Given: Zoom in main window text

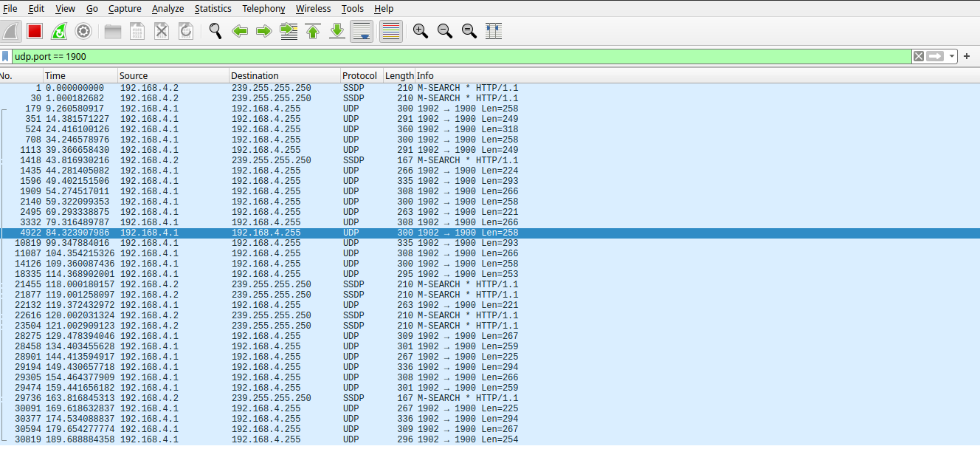Looking at the screenshot, I should click(x=421, y=31).
